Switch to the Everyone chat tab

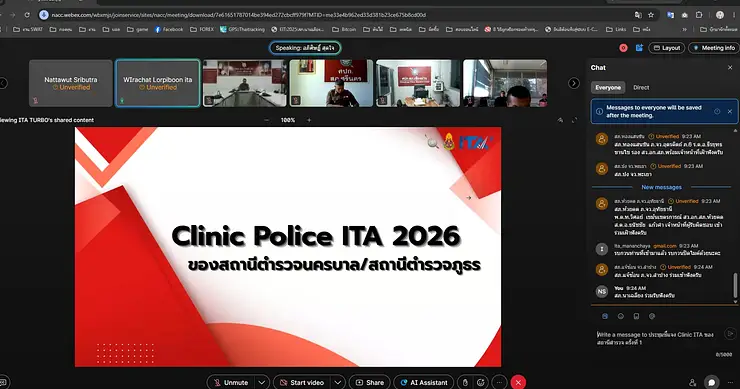(x=608, y=87)
